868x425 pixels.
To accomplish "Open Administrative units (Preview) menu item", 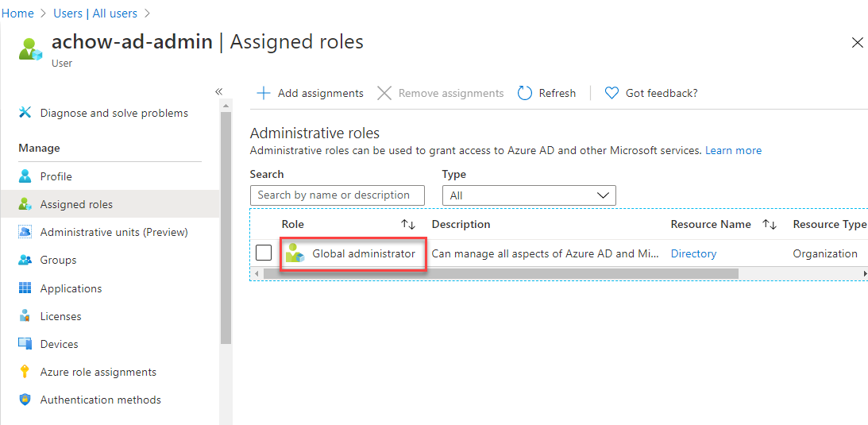I will tap(114, 232).
